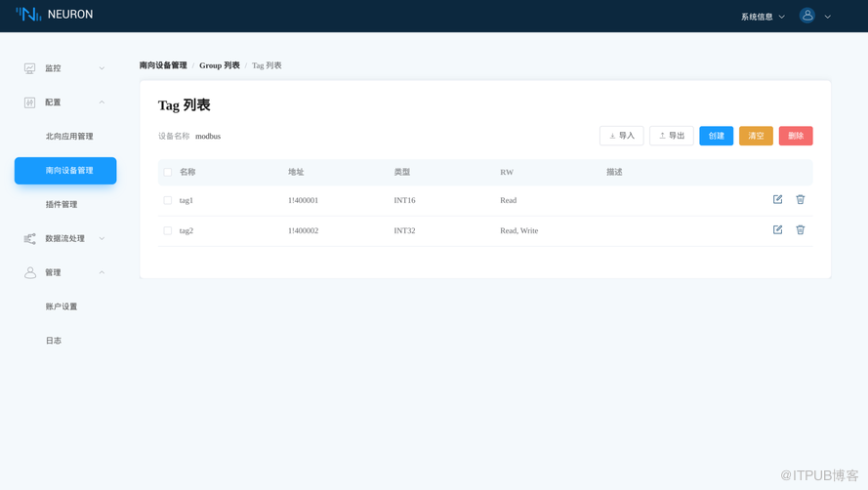This screenshot has width=868, height=490.
Task: Open the 系统信息 dropdown
Action: 763,17
